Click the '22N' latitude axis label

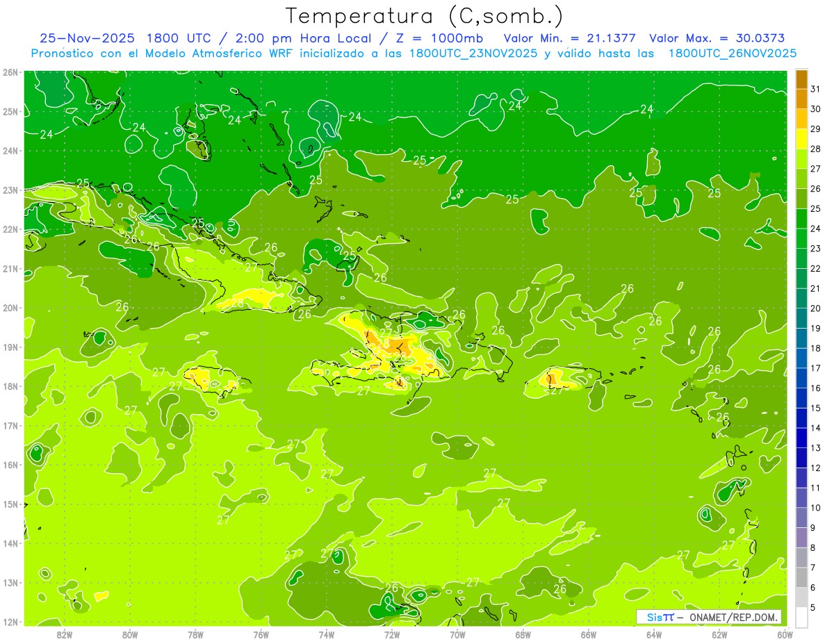tap(10, 229)
